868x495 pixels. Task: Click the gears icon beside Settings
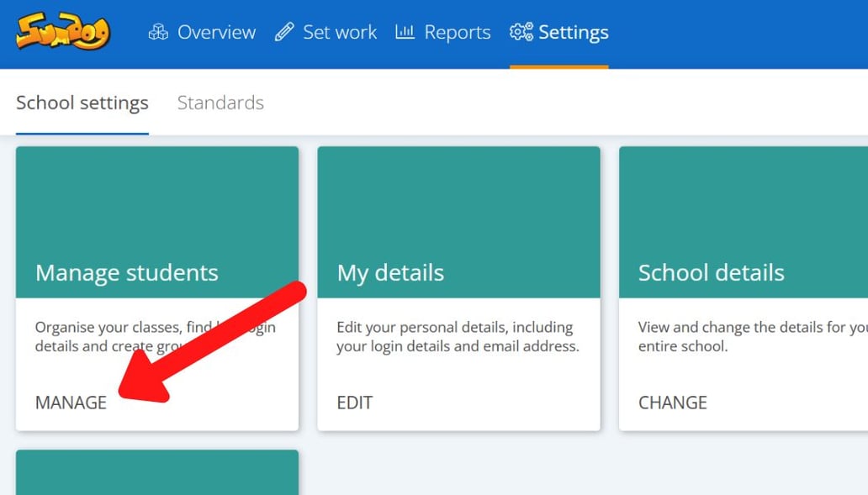(x=521, y=32)
